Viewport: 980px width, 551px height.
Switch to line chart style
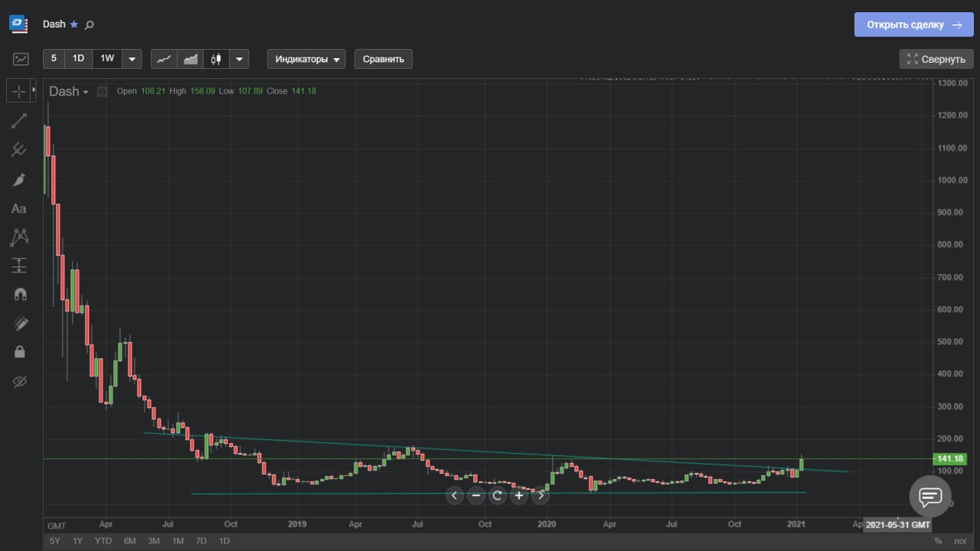click(164, 59)
